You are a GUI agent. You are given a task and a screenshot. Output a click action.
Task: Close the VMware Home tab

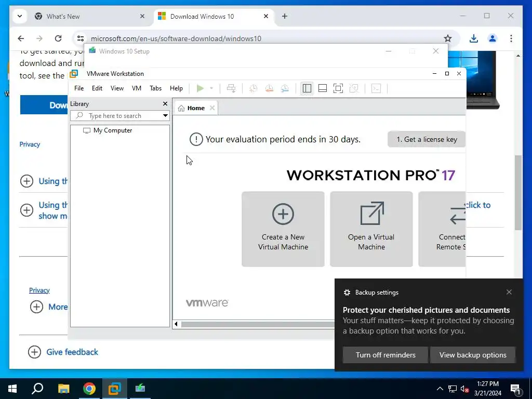(x=212, y=108)
